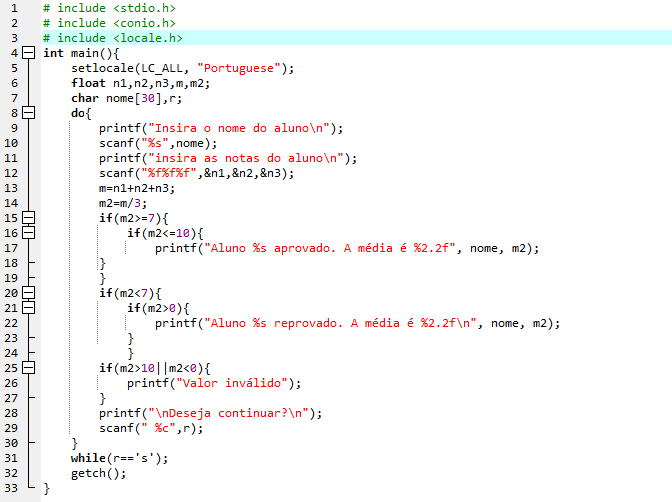This screenshot has width=672, height=502.
Task: Click line number 3 in the gutter
Action: pos(15,38)
